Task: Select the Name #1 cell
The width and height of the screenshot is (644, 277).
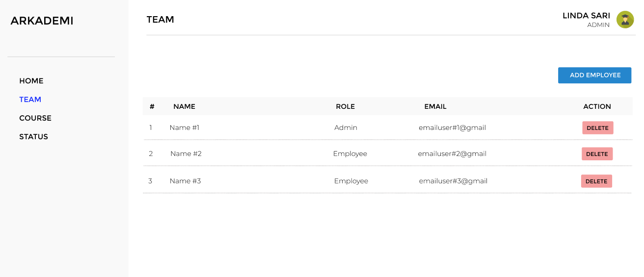Action: click(185, 128)
